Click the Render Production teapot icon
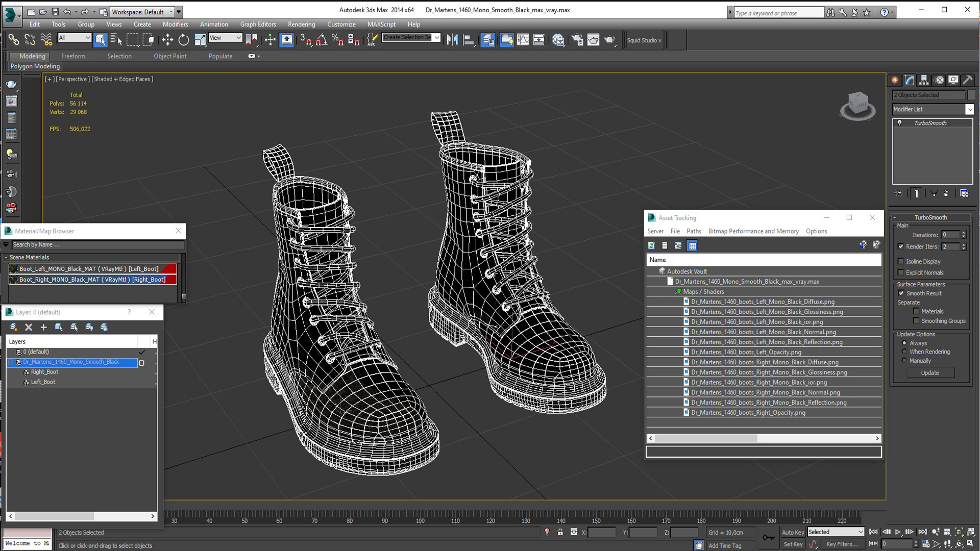Image resolution: width=980 pixels, height=551 pixels. coord(610,40)
